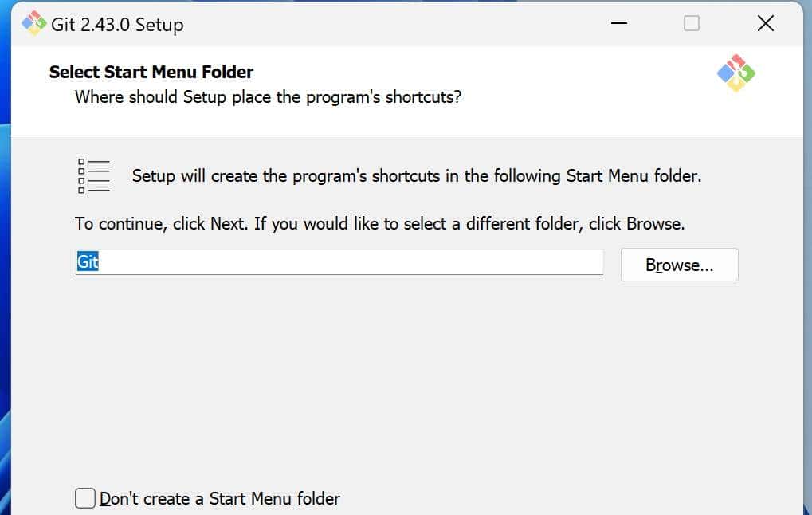Click the "Setup will create the program's shortcuts" text
The image size is (812, 515).
tap(416, 176)
